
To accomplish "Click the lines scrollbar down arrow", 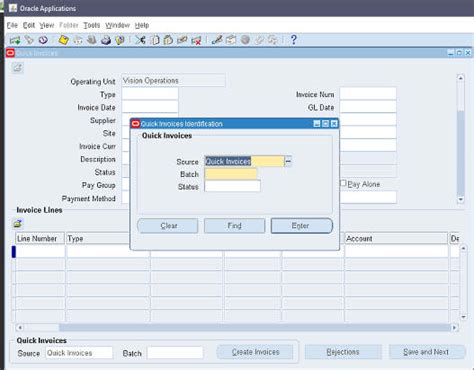I will (x=463, y=317).
